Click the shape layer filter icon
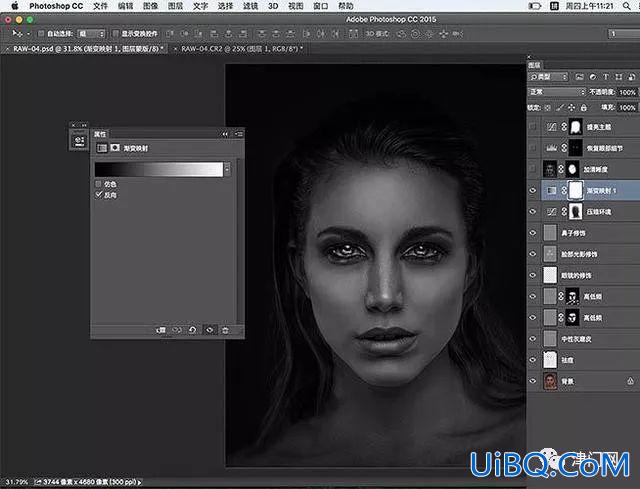This screenshot has width=640, height=489. pos(619,77)
